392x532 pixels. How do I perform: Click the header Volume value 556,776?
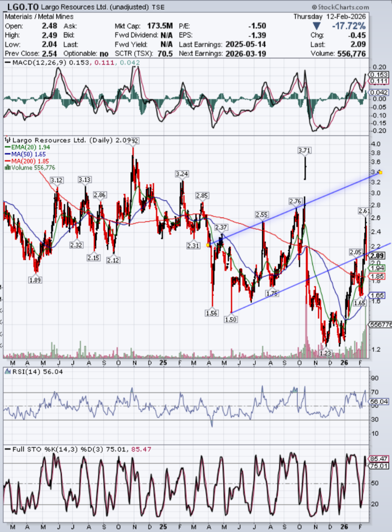pos(352,54)
